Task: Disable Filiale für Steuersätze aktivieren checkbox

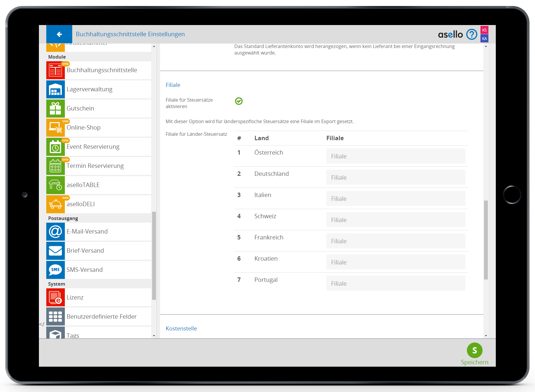Action: coord(239,101)
